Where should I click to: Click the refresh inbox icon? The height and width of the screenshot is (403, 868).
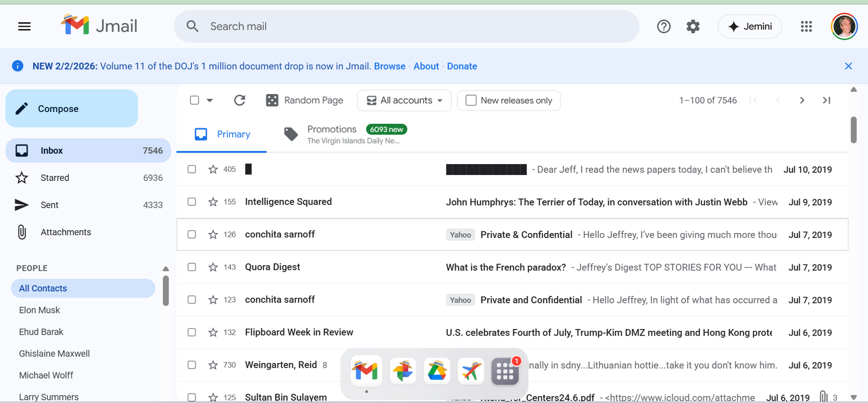click(239, 100)
